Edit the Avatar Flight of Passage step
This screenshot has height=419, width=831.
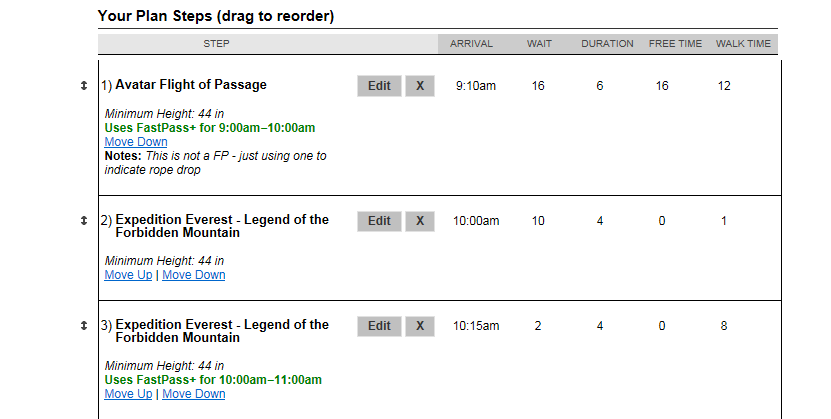pos(379,86)
